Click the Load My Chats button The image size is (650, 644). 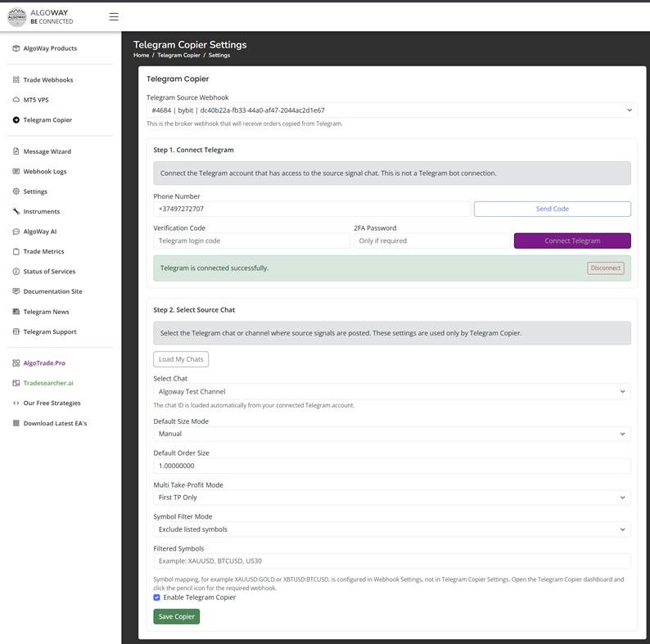181,359
